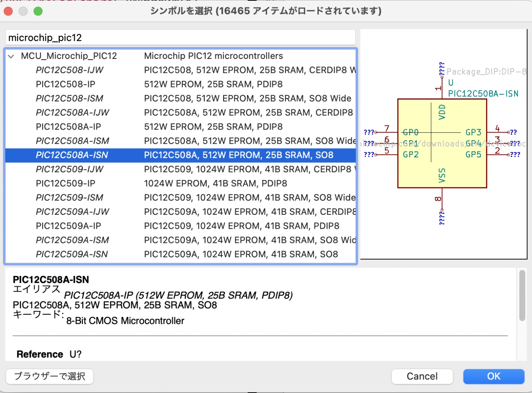This screenshot has width=532, height=393.
Task: Select the PIC12C509-IP symbol
Action: coord(180,183)
